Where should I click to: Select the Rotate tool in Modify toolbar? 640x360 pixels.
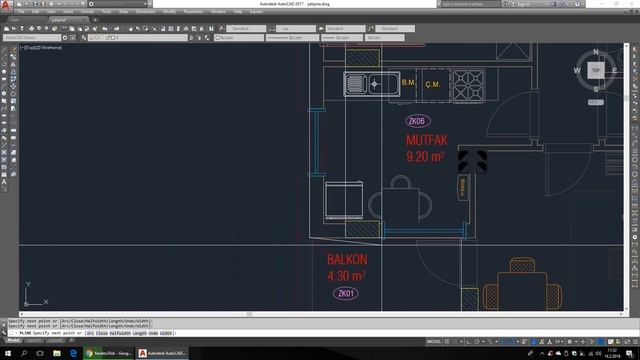(13, 93)
